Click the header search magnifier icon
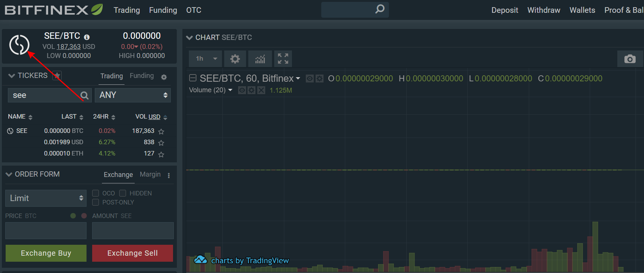The width and height of the screenshot is (644, 273). (x=380, y=9)
